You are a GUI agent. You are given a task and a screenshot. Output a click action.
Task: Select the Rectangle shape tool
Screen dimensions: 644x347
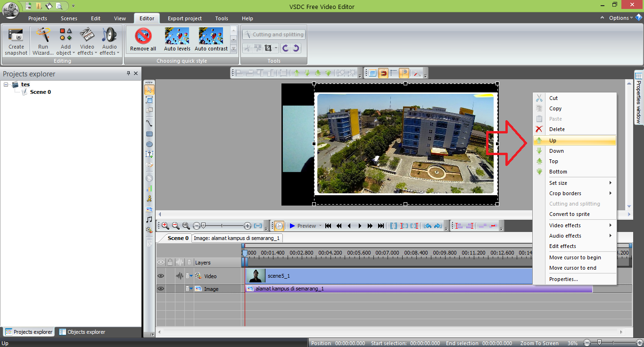(149, 134)
